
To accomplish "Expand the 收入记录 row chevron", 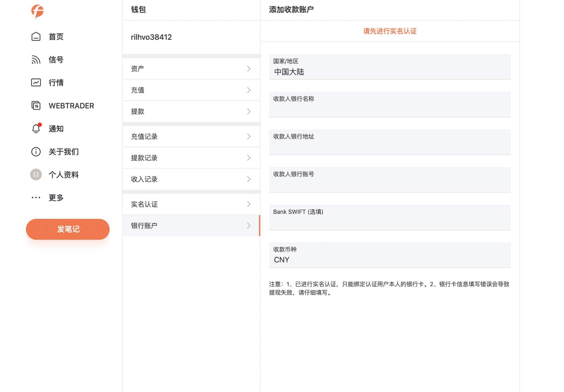I will pyautogui.click(x=249, y=179).
